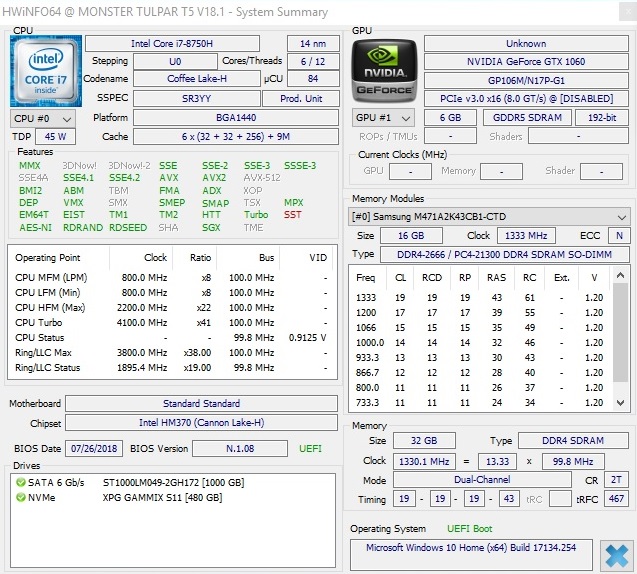Click the NVMe drive status checkmark

click(x=20, y=497)
